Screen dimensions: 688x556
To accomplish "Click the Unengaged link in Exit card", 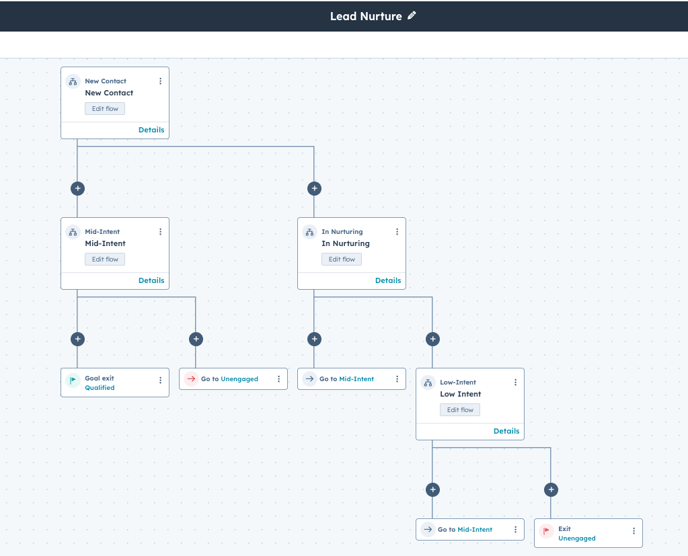I will point(577,538).
